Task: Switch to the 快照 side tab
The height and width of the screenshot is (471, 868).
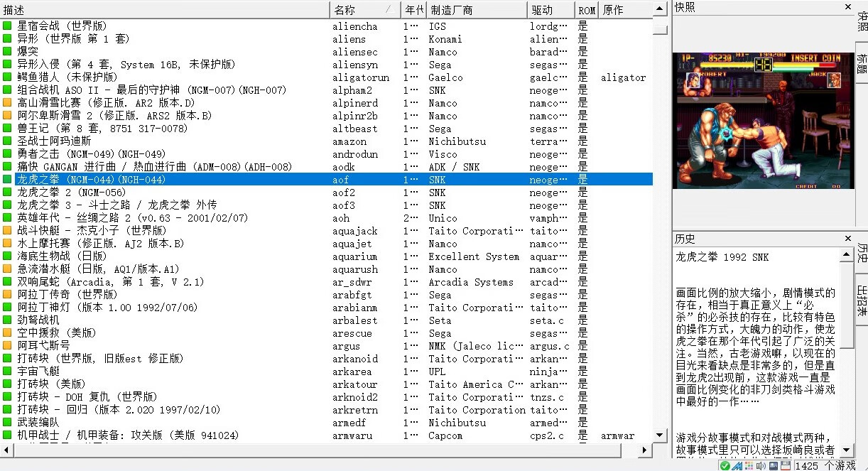Action: (862, 21)
